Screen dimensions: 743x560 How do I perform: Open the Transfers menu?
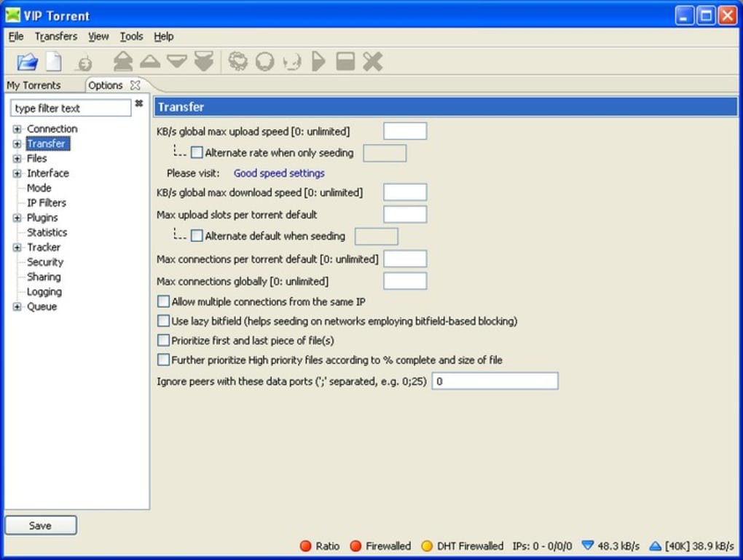tap(55, 36)
